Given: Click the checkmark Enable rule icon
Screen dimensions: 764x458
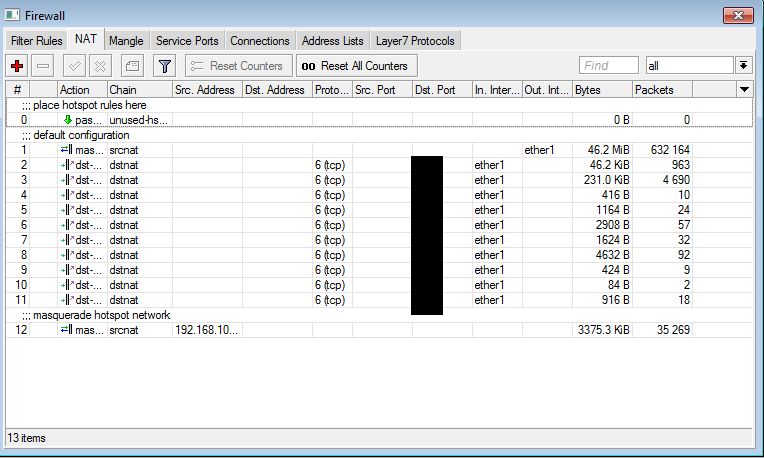Looking at the screenshot, I should pyautogui.click(x=75, y=66).
